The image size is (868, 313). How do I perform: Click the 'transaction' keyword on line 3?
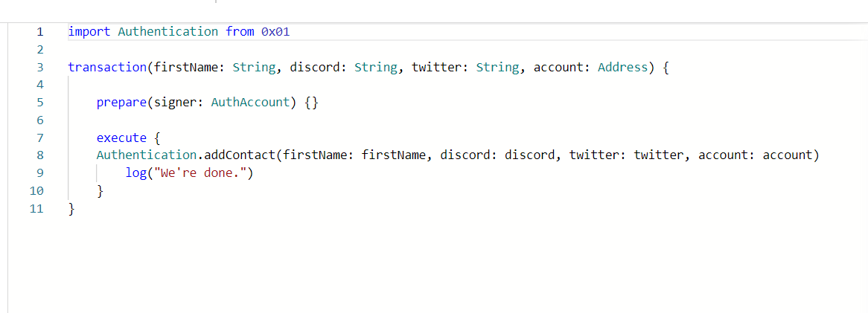(x=107, y=68)
